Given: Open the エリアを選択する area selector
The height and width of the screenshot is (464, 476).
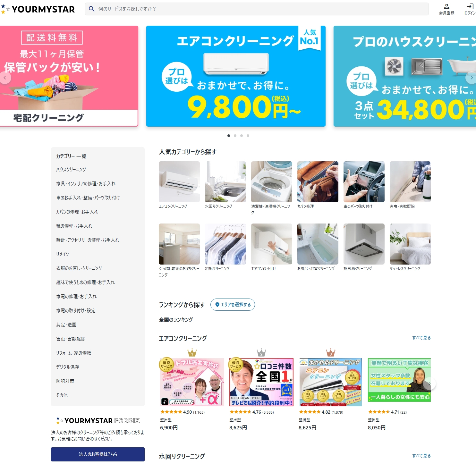Looking at the screenshot, I should 233,305.
